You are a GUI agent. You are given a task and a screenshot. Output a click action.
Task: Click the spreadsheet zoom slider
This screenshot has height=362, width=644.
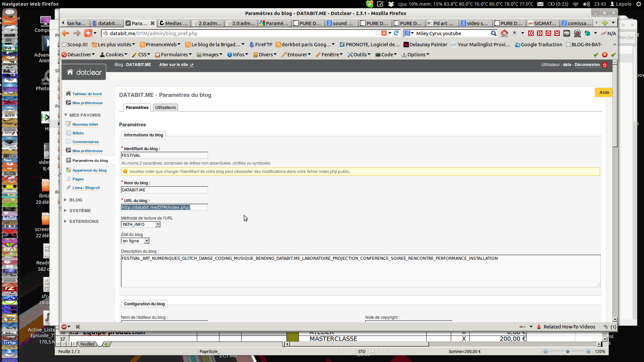tap(568, 352)
